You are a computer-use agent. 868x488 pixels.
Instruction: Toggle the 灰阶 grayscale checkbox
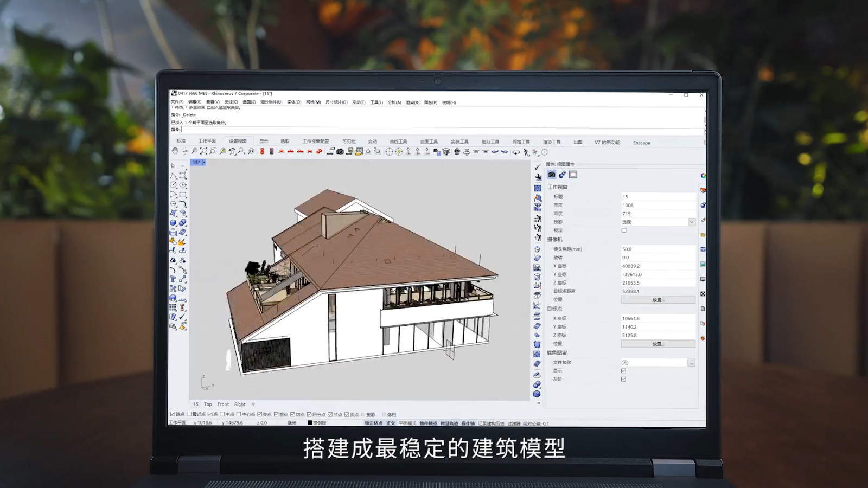click(623, 379)
